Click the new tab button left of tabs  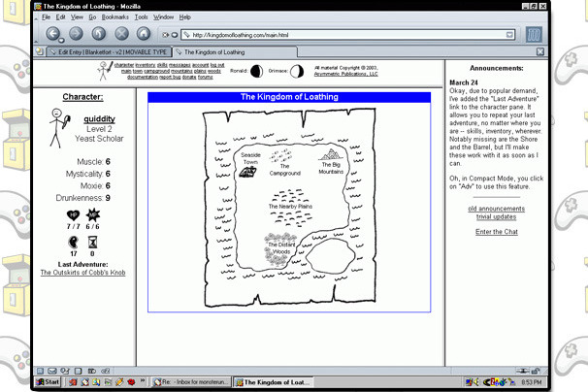coord(40,51)
